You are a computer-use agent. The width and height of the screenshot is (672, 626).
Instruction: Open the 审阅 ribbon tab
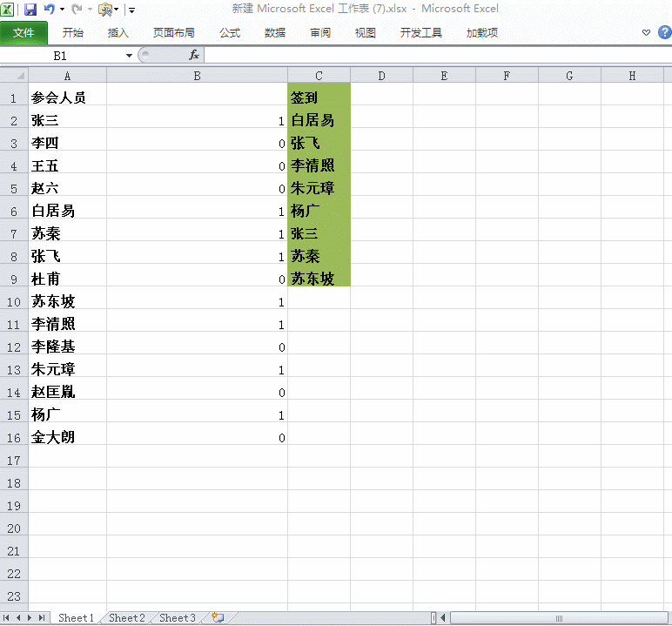point(320,32)
